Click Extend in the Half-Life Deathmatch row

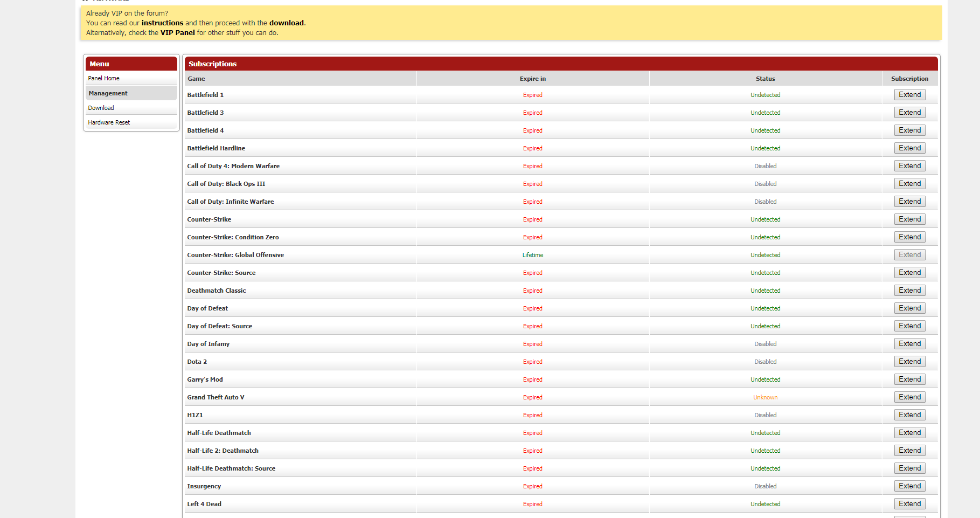[x=910, y=433]
